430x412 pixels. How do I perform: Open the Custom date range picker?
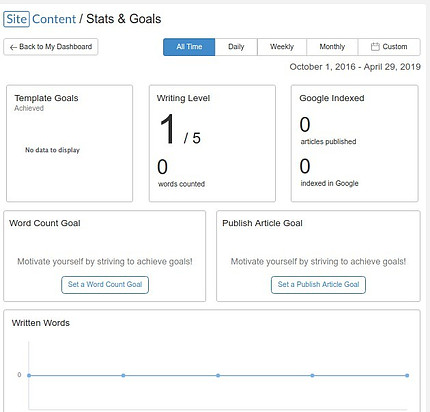point(389,47)
